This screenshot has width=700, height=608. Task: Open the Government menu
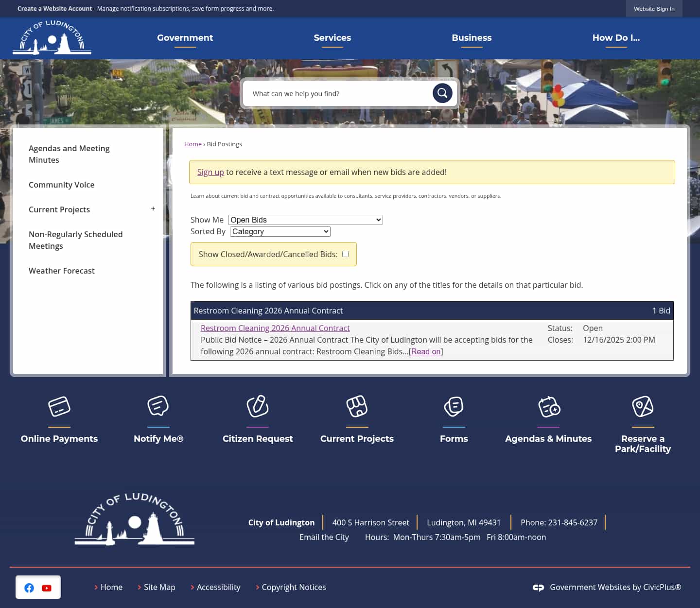[185, 38]
